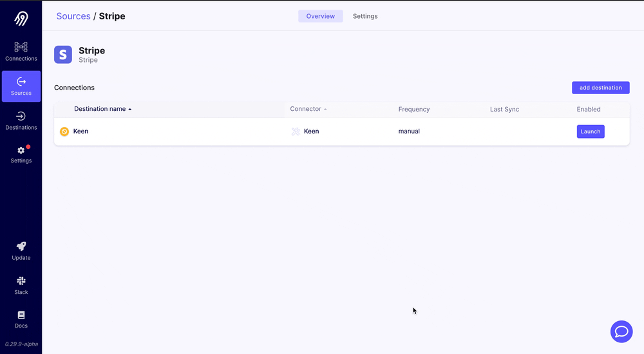Click the Stripe page heading
Screen dimensions: 644x354
click(x=91, y=50)
